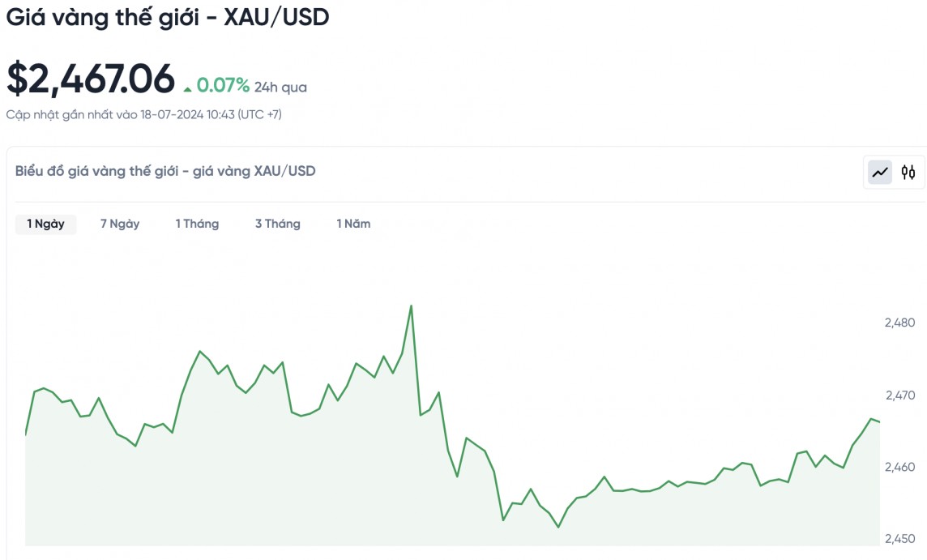Click the Giá vàng thế giới heading
This screenshot has height=560, width=927.
pyautogui.click(x=168, y=18)
